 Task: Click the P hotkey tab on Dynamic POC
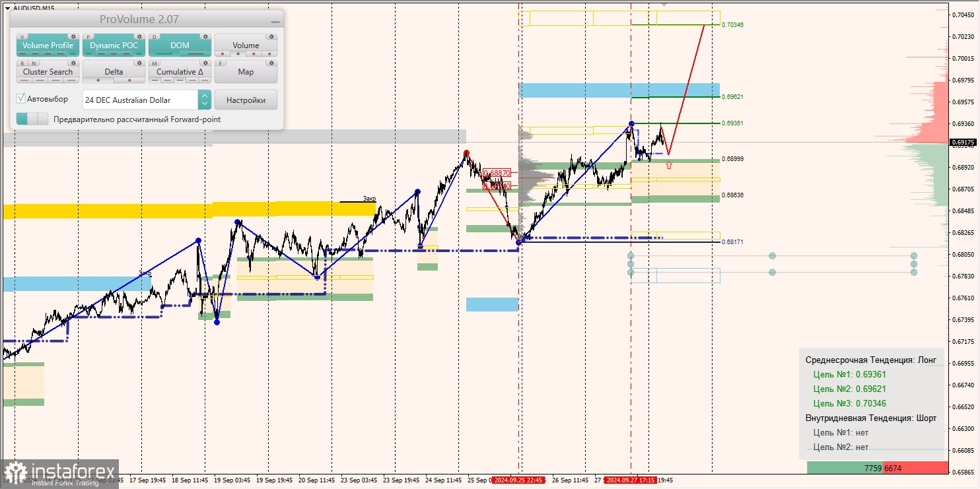(x=88, y=37)
